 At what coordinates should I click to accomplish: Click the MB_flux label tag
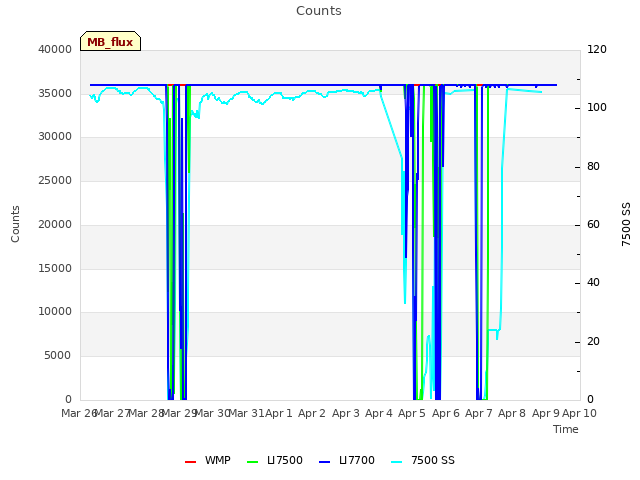tap(110, 41)
